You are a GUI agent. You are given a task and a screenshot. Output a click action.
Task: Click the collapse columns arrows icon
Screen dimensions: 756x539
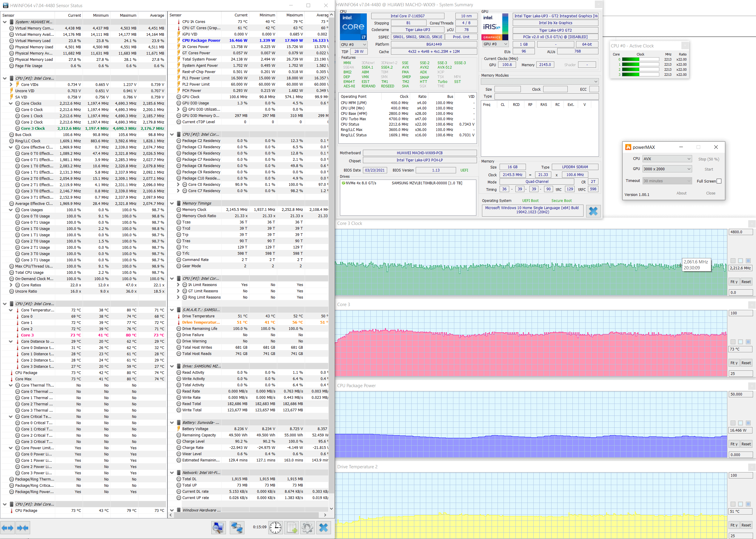pos(23,528)
